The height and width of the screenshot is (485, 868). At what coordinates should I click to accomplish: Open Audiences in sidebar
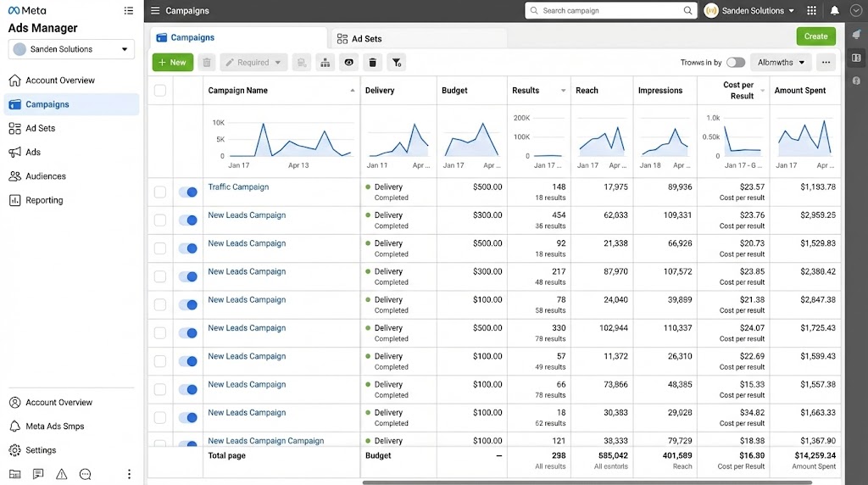tap(71, 176)
